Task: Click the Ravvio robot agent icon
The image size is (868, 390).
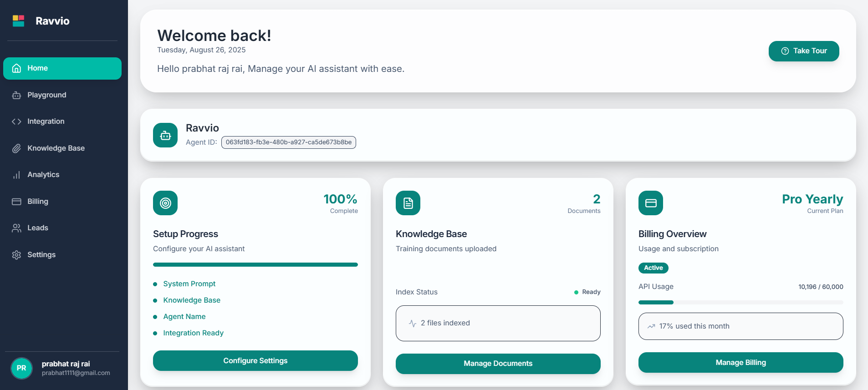Action: (x=165, y=135)
